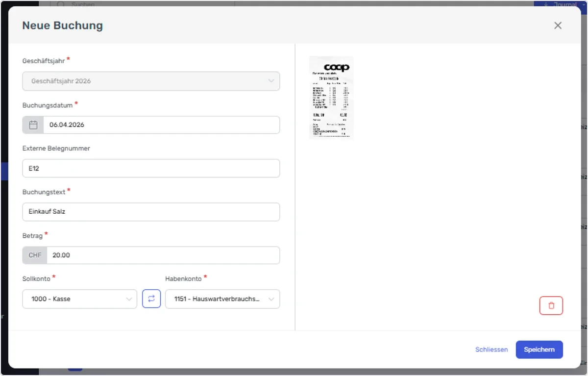Click the Schliessen link
The image size is (588, 376).
pos(491,350)
